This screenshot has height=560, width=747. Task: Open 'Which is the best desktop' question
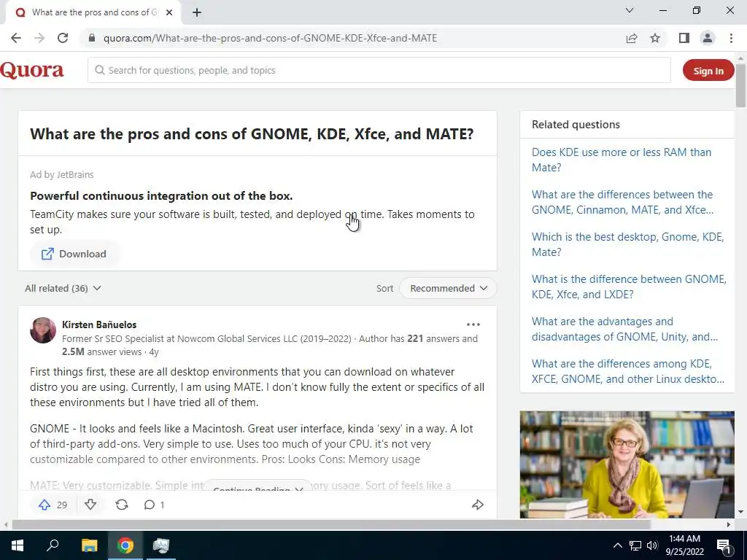(x=627, y=244)
